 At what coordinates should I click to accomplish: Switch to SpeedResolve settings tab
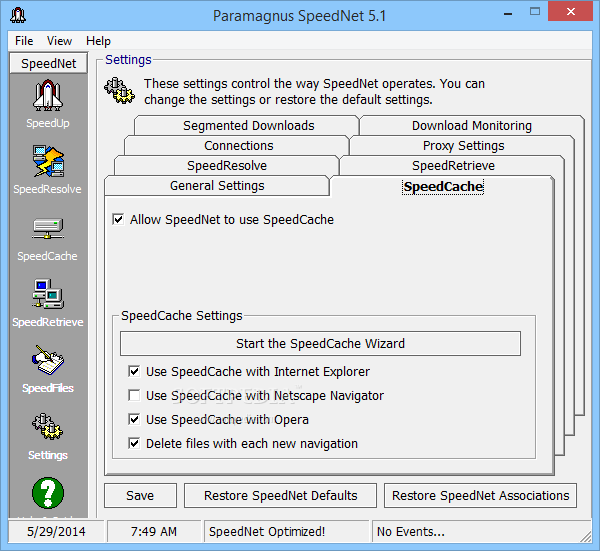[227, 165]
